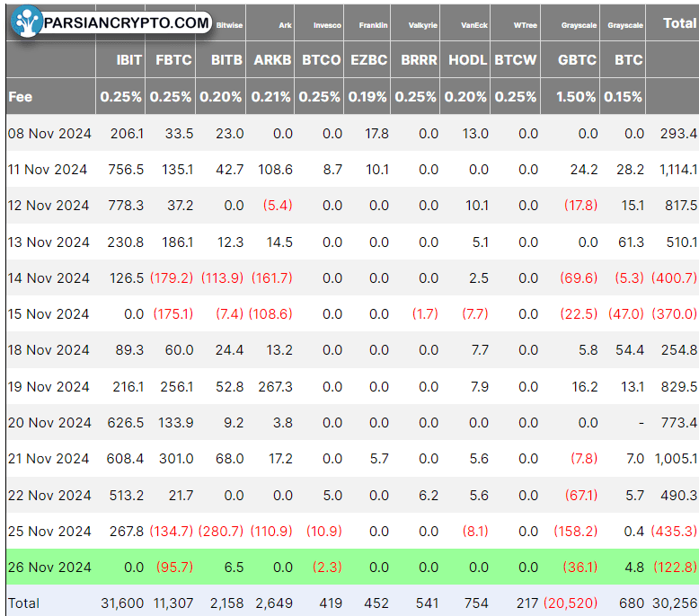The width and height of the screenshot is (699, 616).
Task: Click the 0.19% EZBC fee cell
Action: coord(367,97)
